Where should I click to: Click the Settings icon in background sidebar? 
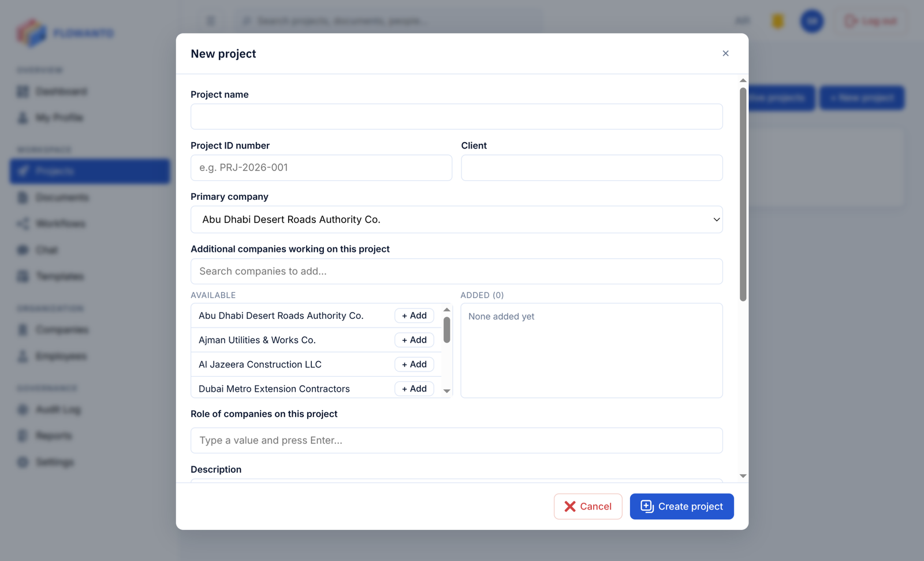pyautogui.click(x=23, y=462)
